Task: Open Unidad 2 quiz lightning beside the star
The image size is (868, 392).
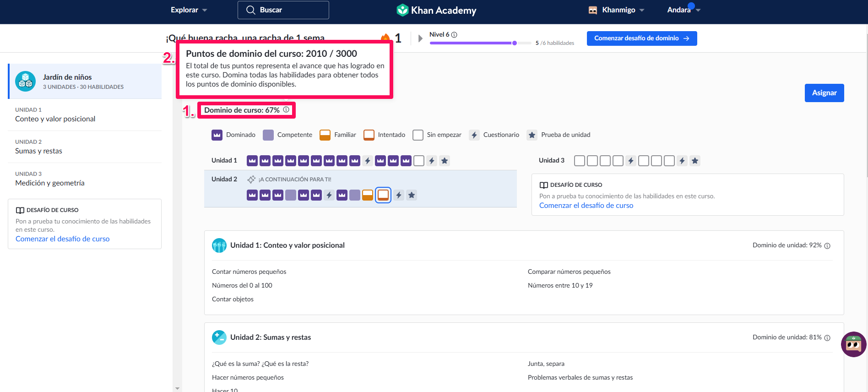Action: click(399, 195)
